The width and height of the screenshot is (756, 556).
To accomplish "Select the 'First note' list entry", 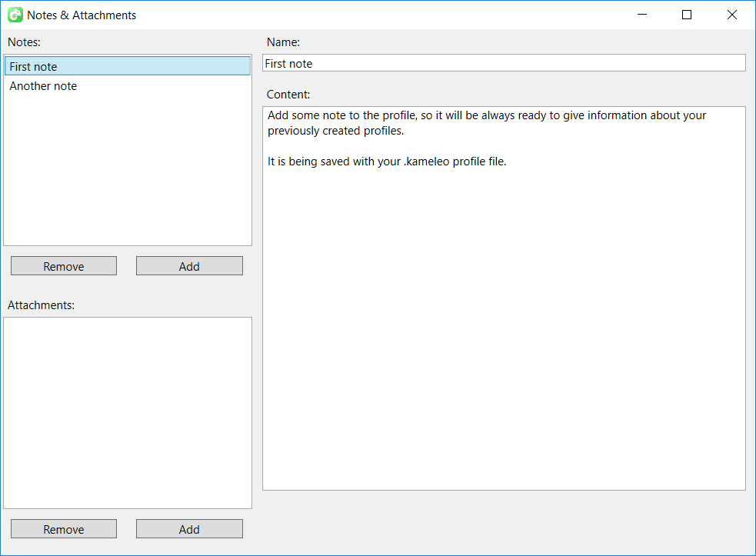I will coord(128,66).
